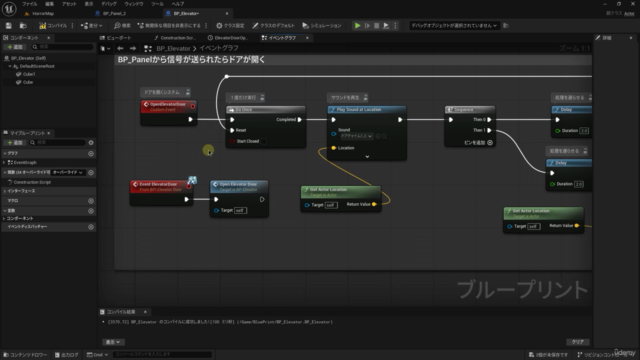This screenshot has height=360, width=640.
Task: Click the 追加 button in Components panel
Action: click(15, 47)
